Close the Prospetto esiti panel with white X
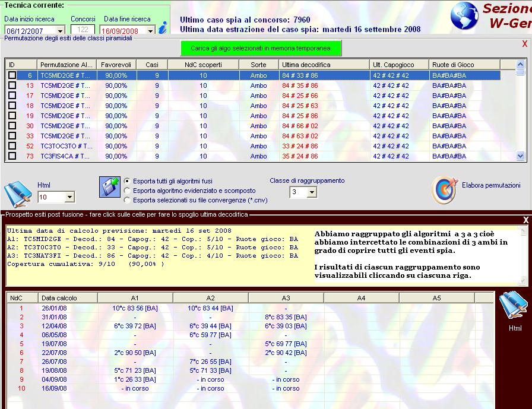 pyautogui.click(x=525, y=220)
